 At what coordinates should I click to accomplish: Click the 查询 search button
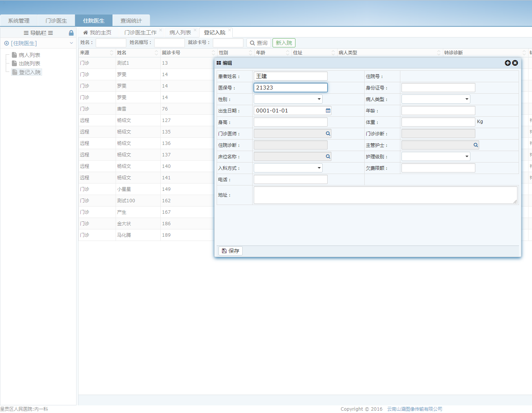click(259, 43)
